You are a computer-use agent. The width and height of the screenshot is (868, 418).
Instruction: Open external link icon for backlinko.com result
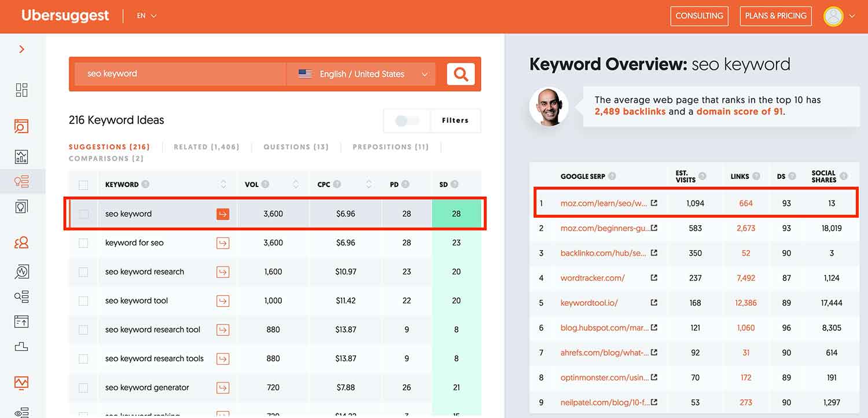[x=654, y=253]
